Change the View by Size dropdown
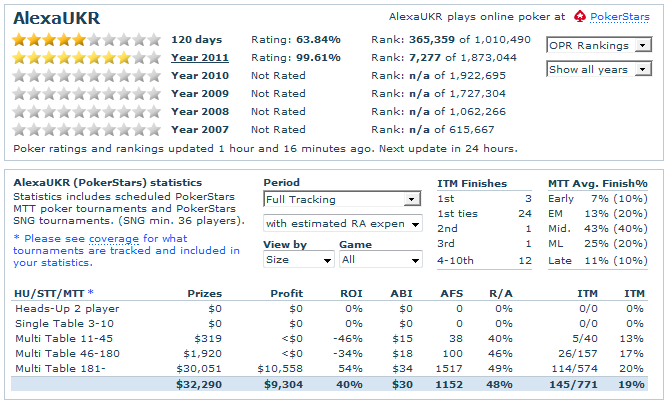 (x=298, y=259)
